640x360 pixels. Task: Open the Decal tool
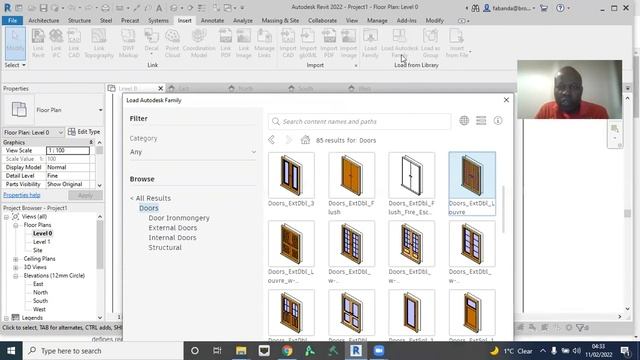click(151, 43)
